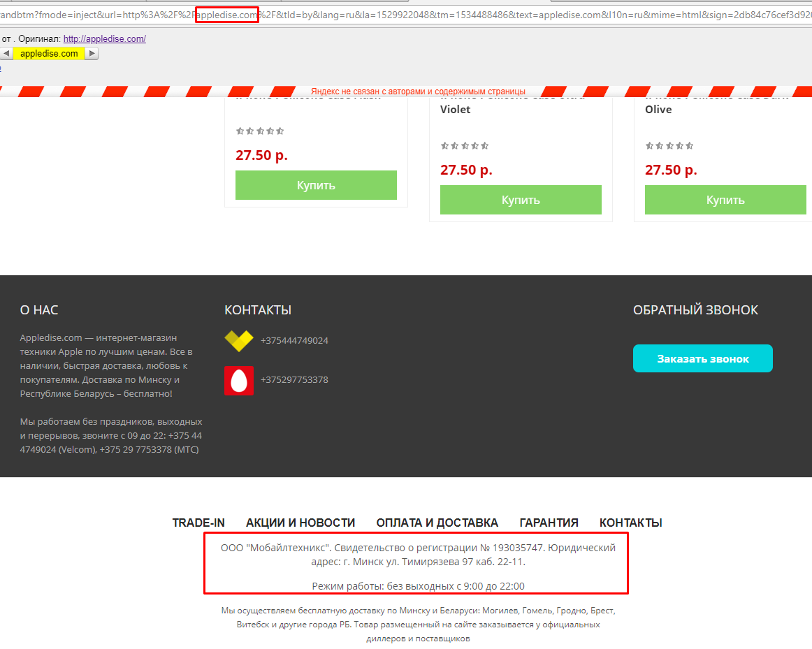Click Купить under the first 27.50 р. product
Screen dimensions: 812x649
tap(316, 185)
